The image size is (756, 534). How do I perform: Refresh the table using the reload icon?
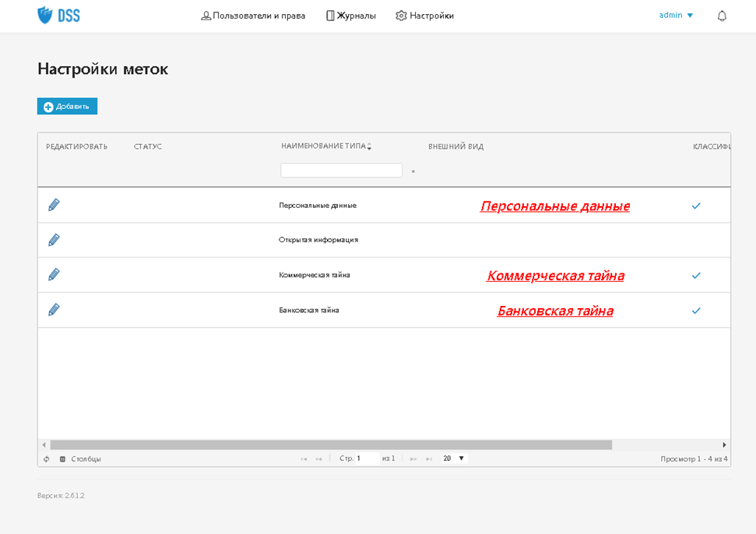pyautogui.click(x=47, y=459)
